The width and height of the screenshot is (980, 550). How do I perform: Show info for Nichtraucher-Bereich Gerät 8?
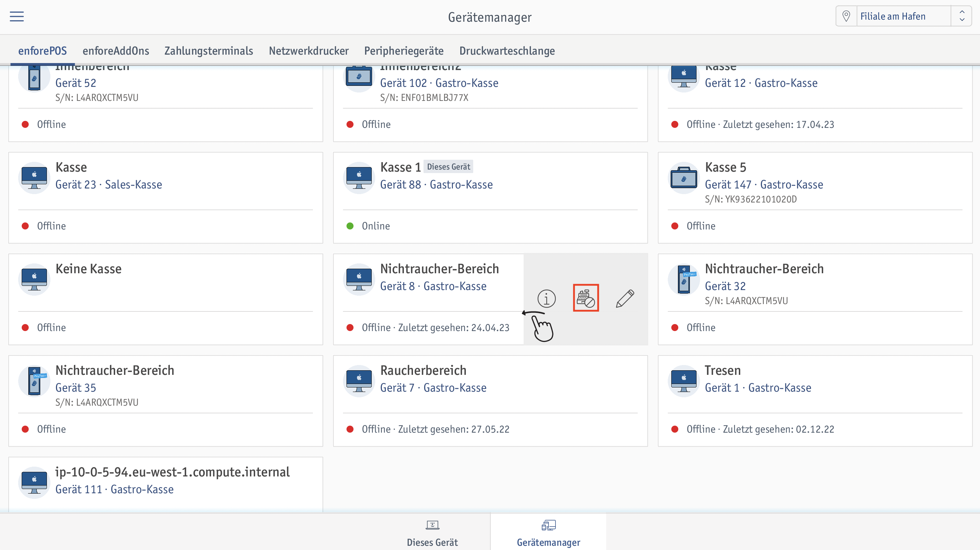click(546, 298)
